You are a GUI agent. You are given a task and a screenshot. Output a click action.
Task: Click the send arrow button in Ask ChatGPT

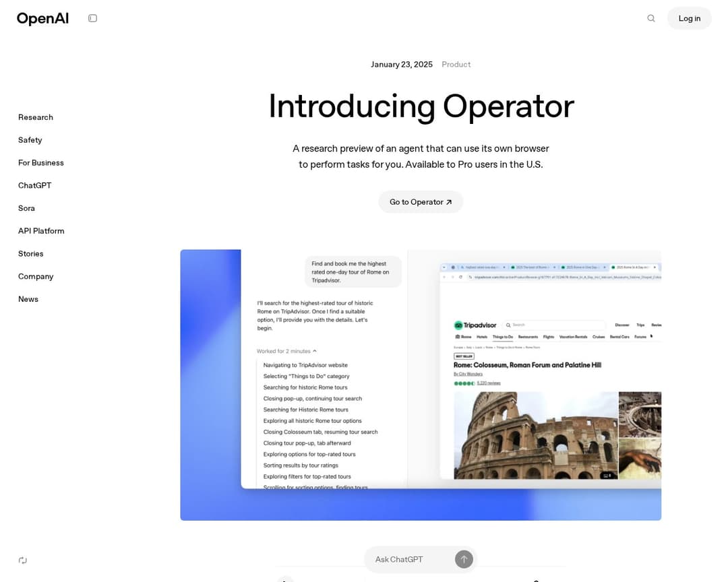[464, 559]
